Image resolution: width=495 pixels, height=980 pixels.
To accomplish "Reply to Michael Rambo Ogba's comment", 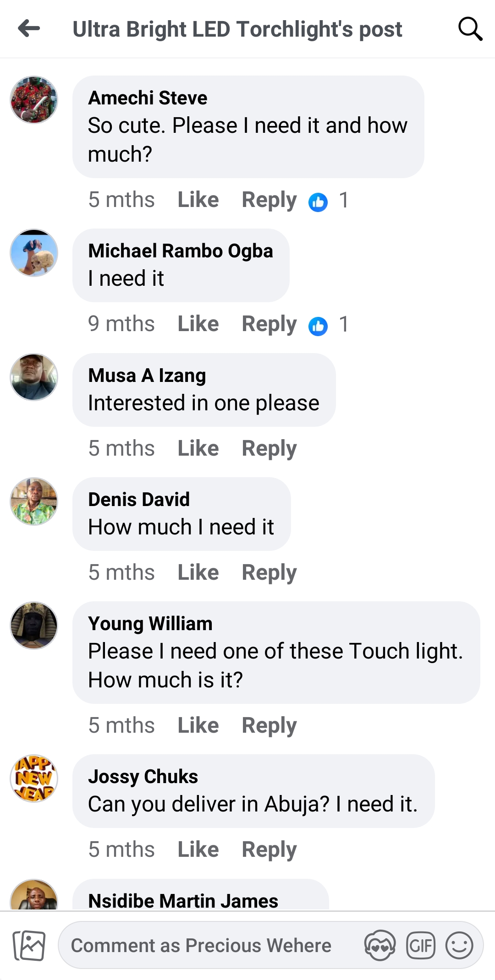I will tap(269, 324).
